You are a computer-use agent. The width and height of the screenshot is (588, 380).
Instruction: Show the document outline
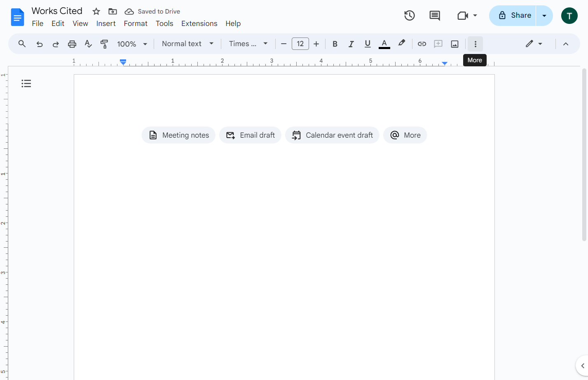point(26,84)
